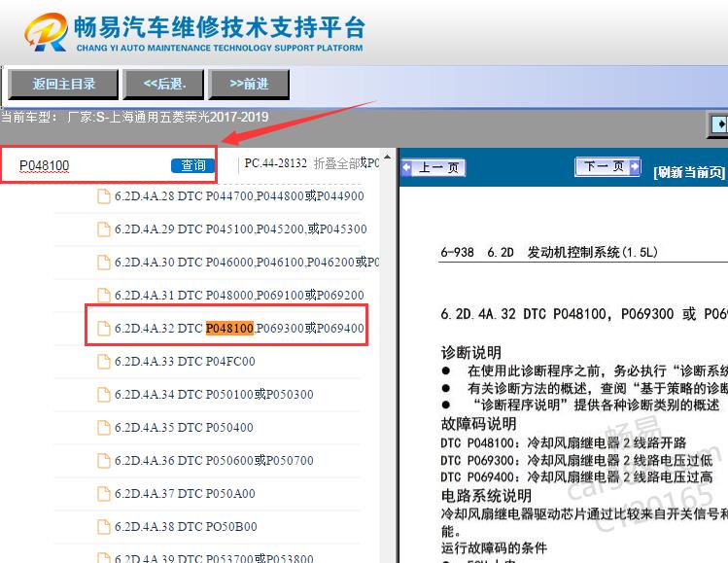Click the blue 查询 search button

tap(193, 165)
